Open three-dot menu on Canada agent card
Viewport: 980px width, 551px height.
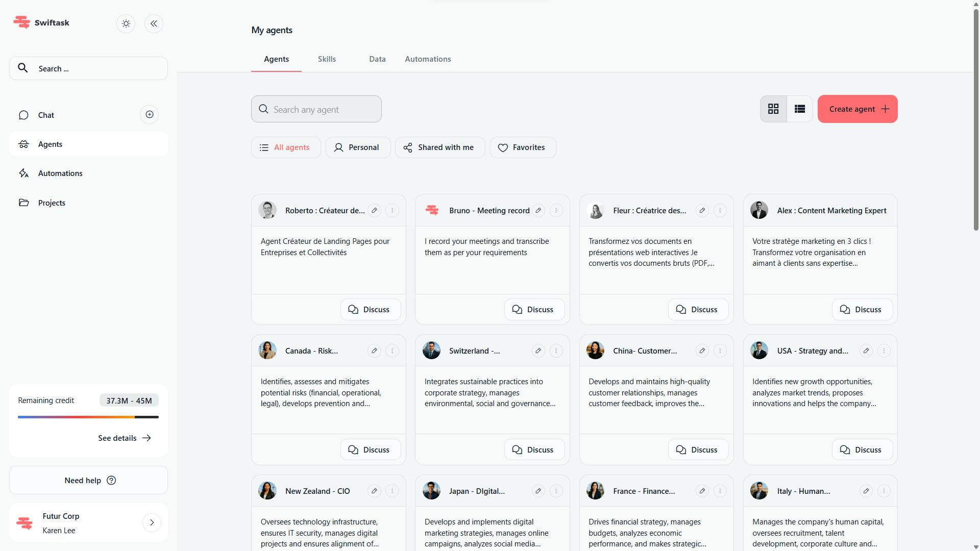pos(392,350)
